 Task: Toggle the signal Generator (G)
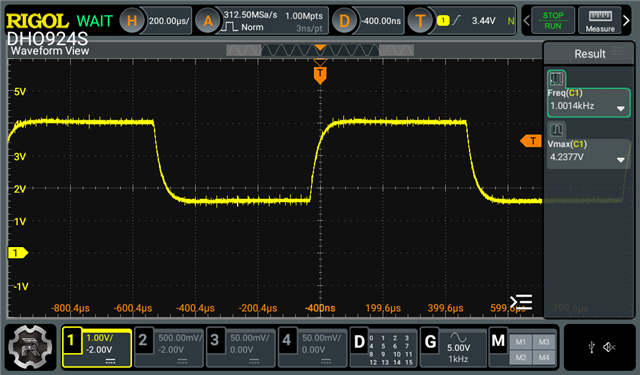pos(430,342)
